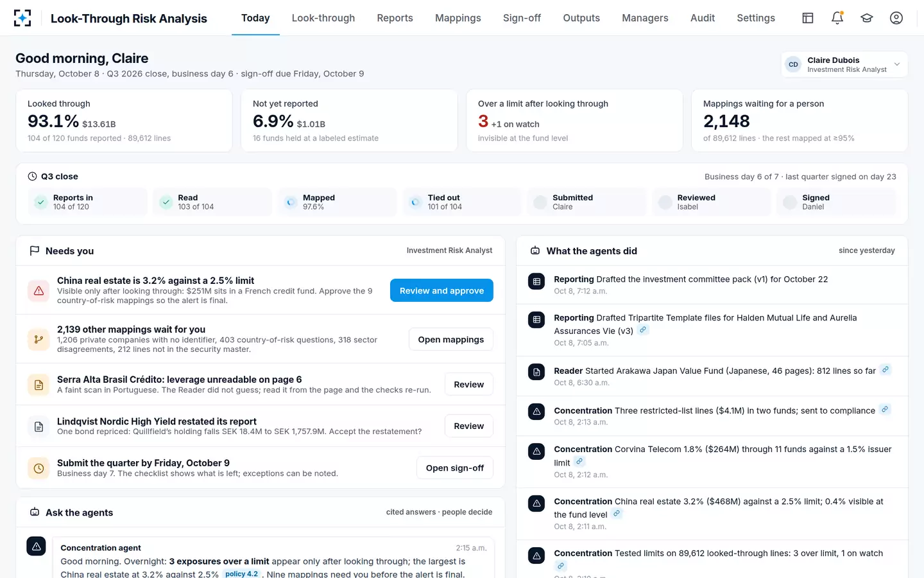Click link icon after China real estate 3.2% ($468M) entry
The height and width of the screenshot is (578, 924).
point(617,514)
